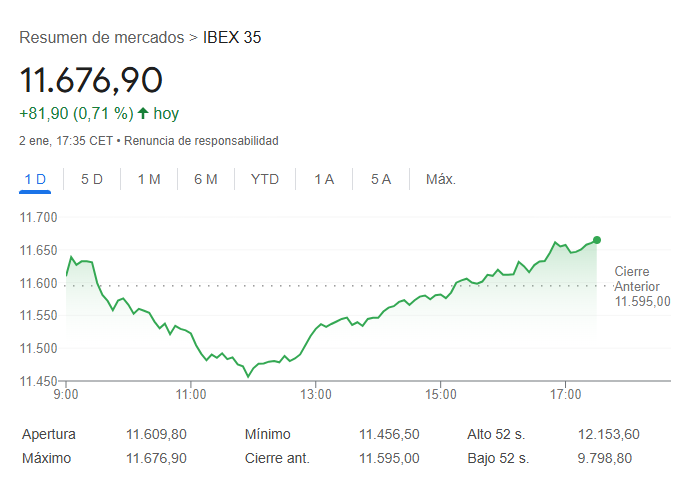The image size is (690, 479).
Task: Click the green up arrow icon
Action: pos(143,114)
